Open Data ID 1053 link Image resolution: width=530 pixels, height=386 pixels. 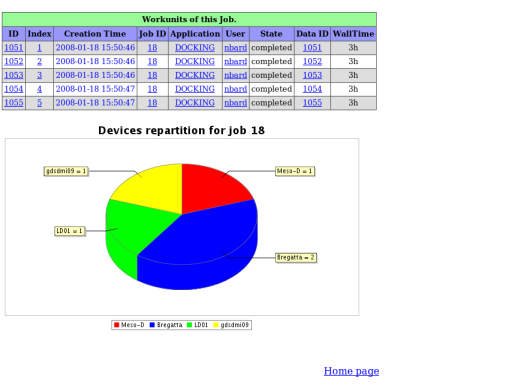point(312,75)
